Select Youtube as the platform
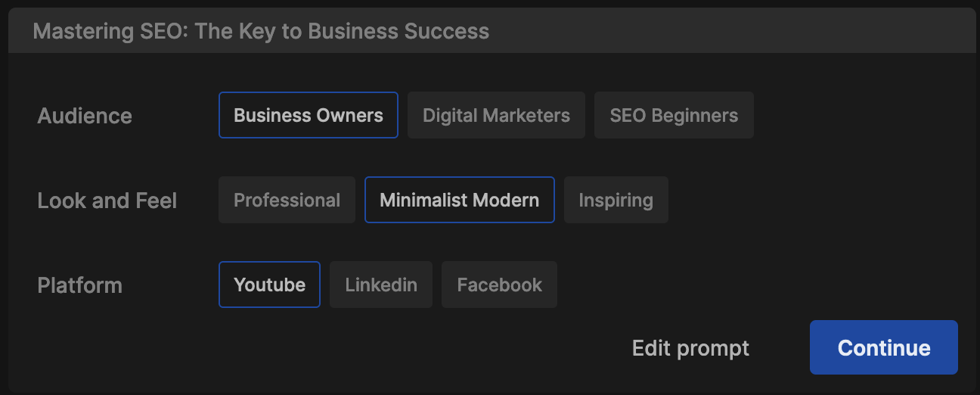Image resolution: width=980 pixels, height=395 pixels. coord(269,285)
